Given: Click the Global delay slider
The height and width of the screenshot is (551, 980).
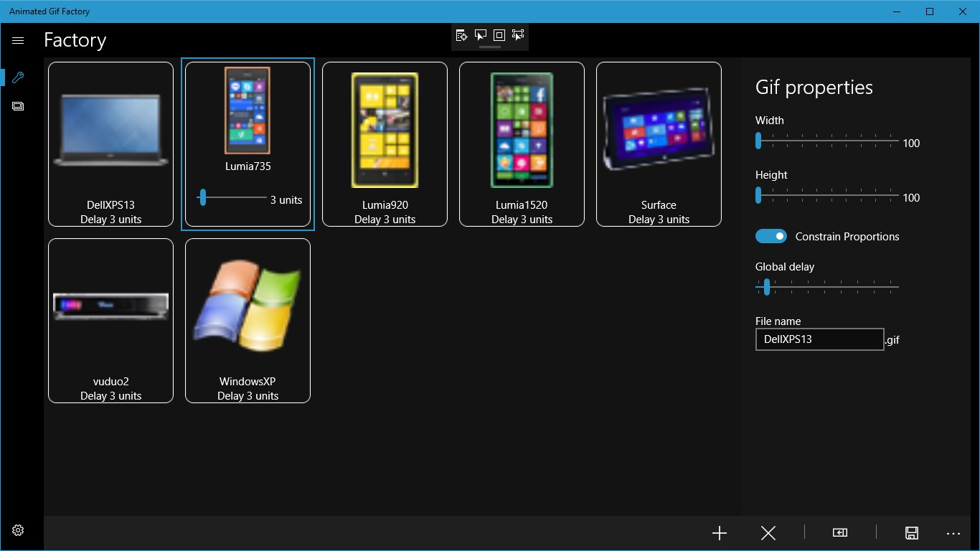Looking at the screenshot, I should (827, 287).
